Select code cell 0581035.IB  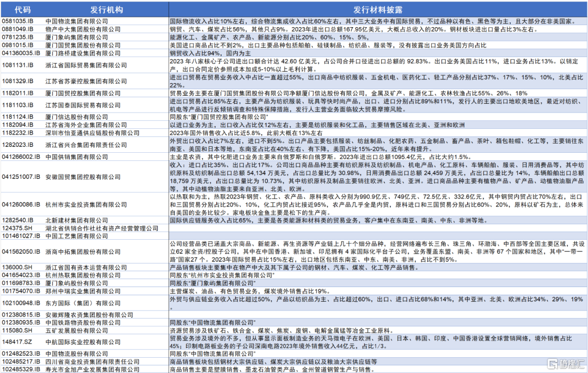(x=17, y=21)
